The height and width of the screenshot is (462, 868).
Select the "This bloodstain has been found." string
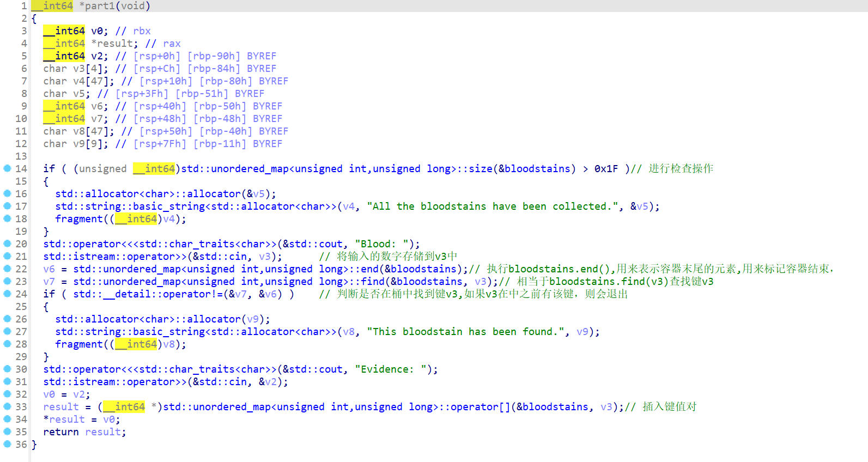pos(466,332)
